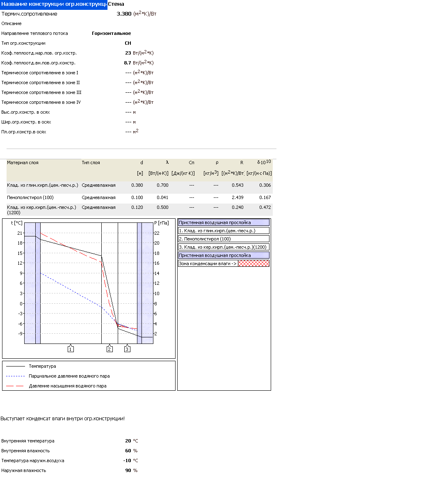Viewport: 436px width, 504px height.
Task: Click thickness value 0.380
Action: point(137,185)
